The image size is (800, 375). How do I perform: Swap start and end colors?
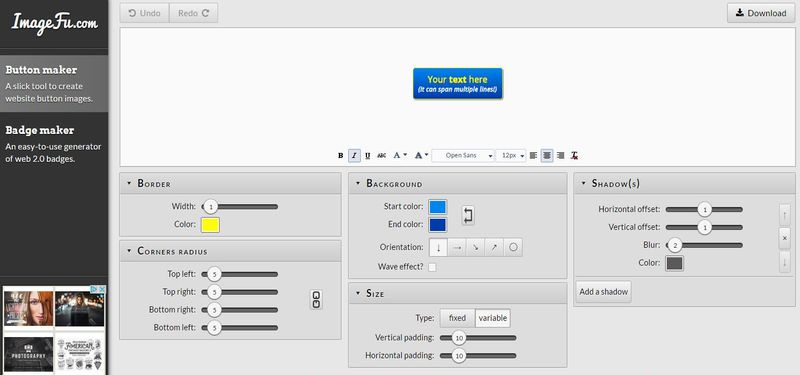click(x=468, y=215)
